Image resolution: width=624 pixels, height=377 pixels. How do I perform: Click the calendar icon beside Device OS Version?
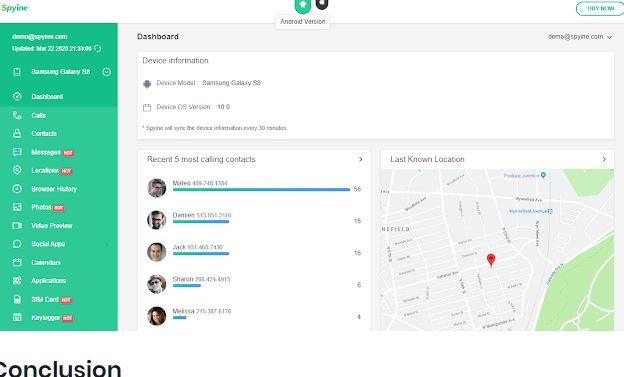[x=147, y=107]
